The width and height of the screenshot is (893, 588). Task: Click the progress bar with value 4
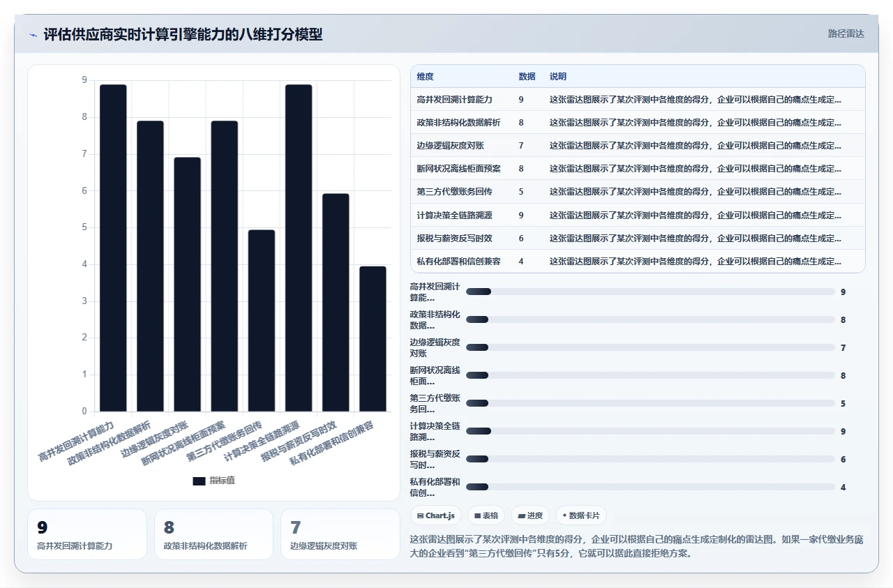(x=650, y=487)
